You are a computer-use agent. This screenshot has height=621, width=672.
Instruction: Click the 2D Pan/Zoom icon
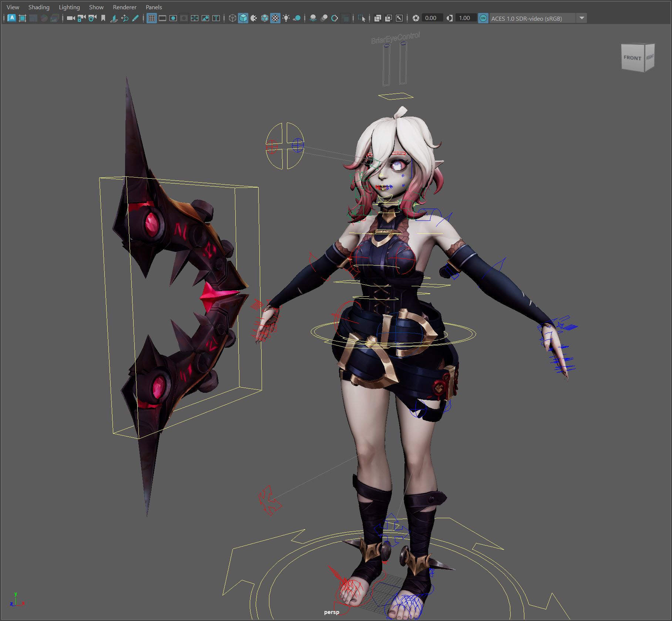(125, 18)
